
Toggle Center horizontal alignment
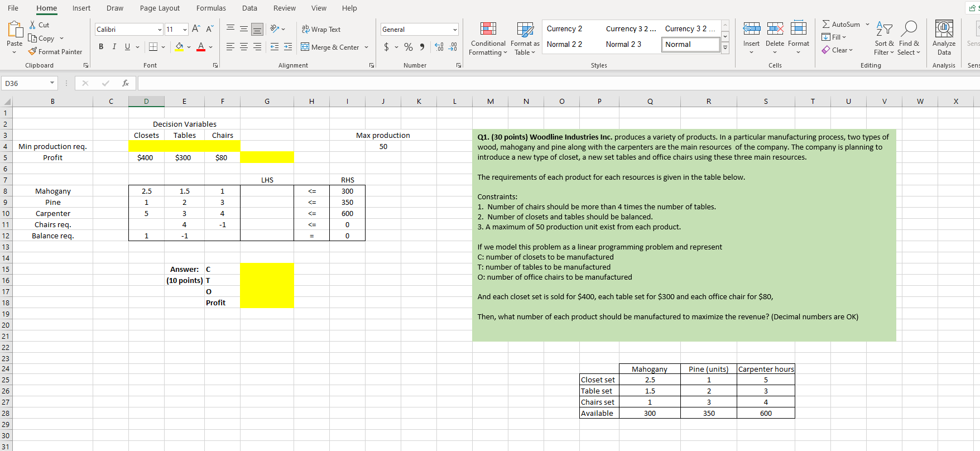pos(244,47)
